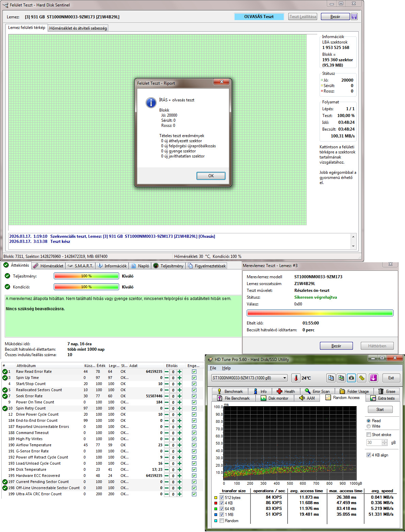This screenshot has width=405, height=532.
Task: Open HD Tune options wrench icon
Action: tap(362, 378)
